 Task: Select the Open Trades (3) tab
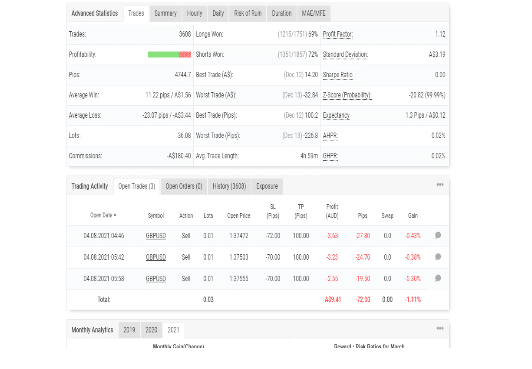pos(137,186)
